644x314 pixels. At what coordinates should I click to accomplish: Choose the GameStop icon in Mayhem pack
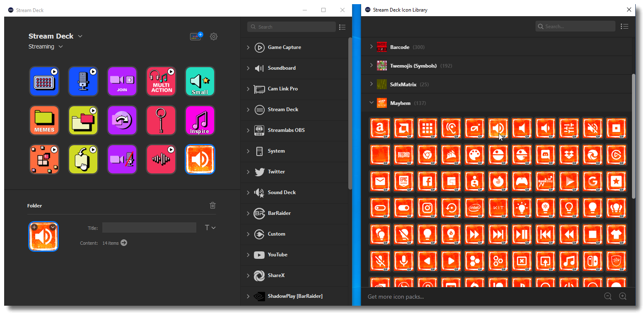[545, 182]
